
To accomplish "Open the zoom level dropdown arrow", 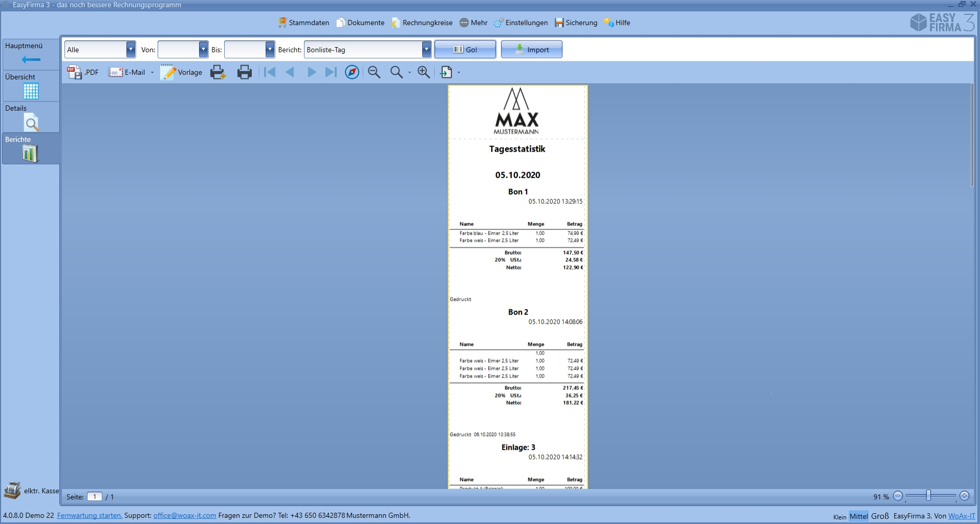I will click(410, 73).
